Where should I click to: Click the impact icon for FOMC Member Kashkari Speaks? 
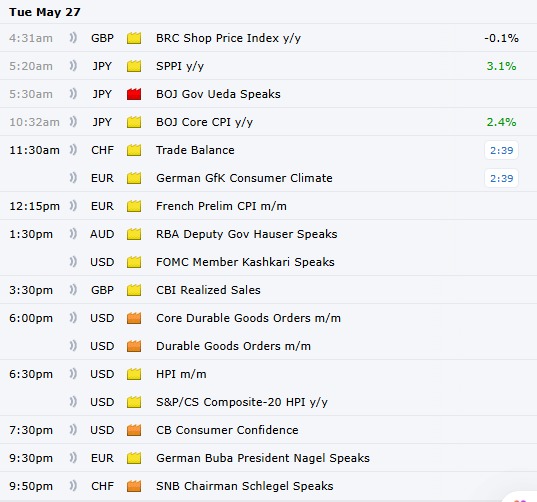(134, 262)
